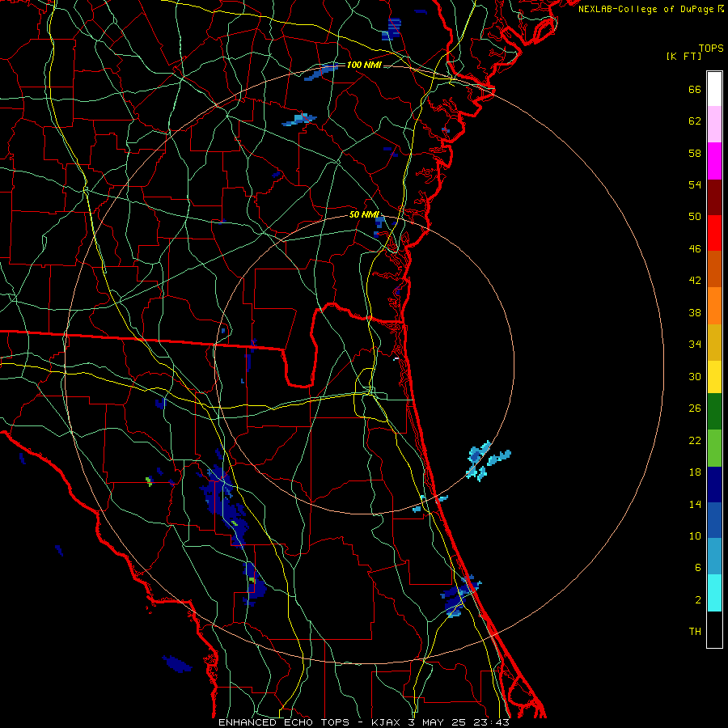Screen dimensions: 728x728
Task: Click the "23:43" timestamp in the caption
Action: [x=492, y=722]
